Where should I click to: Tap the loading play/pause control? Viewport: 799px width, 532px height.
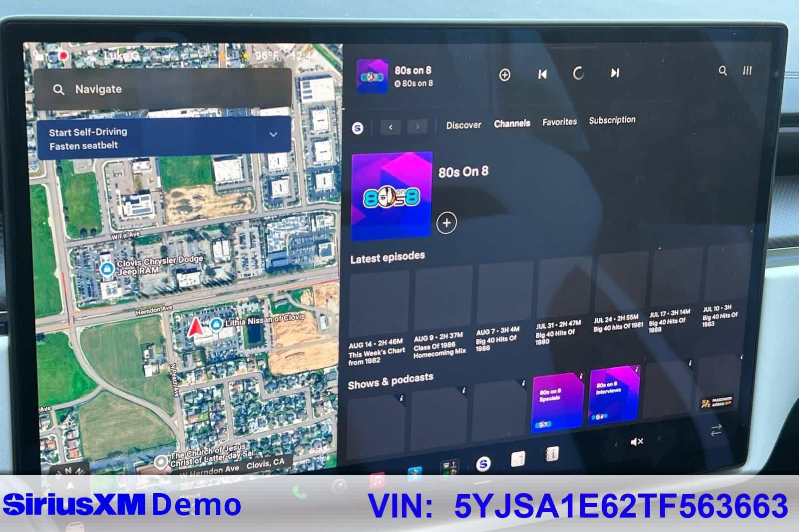578,73
